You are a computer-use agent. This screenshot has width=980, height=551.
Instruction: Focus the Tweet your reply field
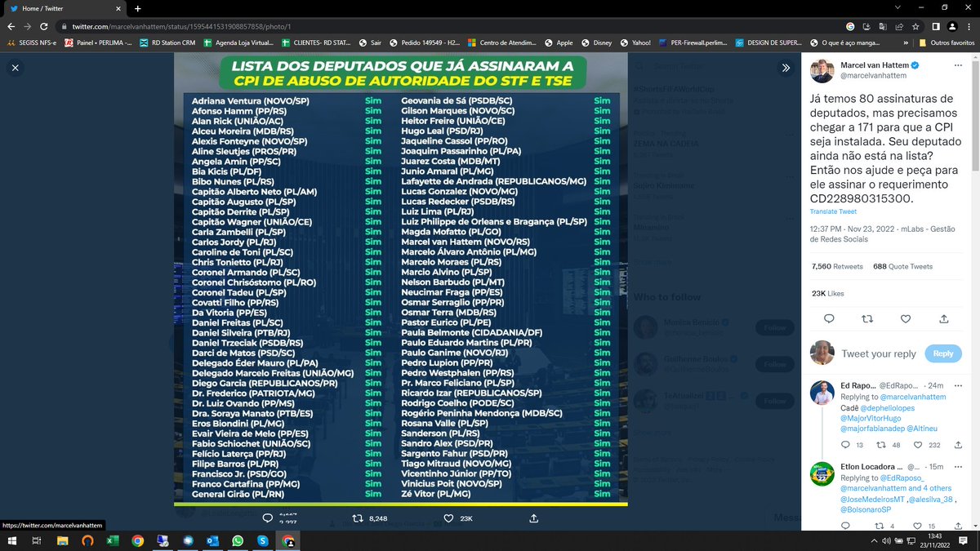click(x=880, y=353)
